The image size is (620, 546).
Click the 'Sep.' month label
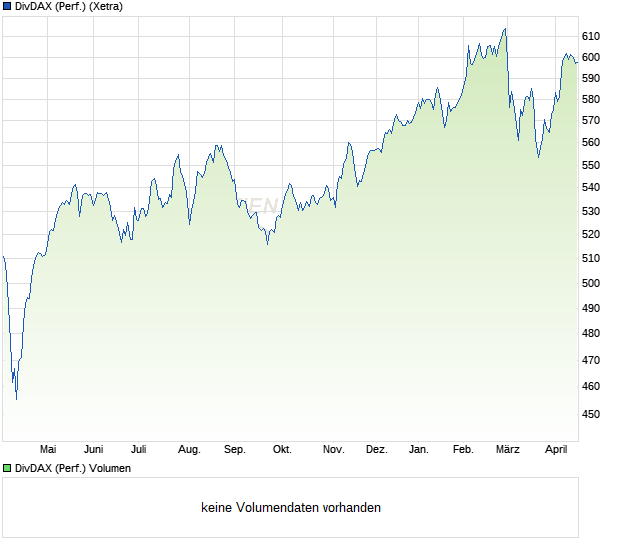234,450
